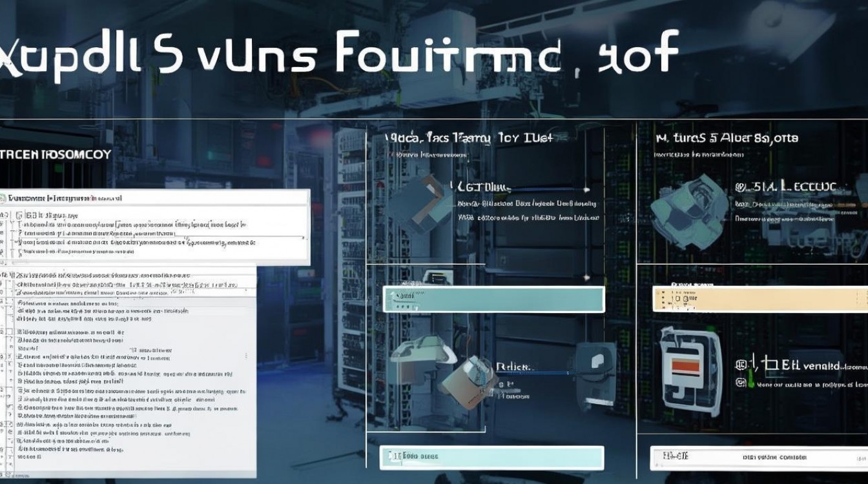The height and width of the screenshot is (484, 868).
Task: Open the bottom teal bar in center panel
Action: [x=491, y=456]
